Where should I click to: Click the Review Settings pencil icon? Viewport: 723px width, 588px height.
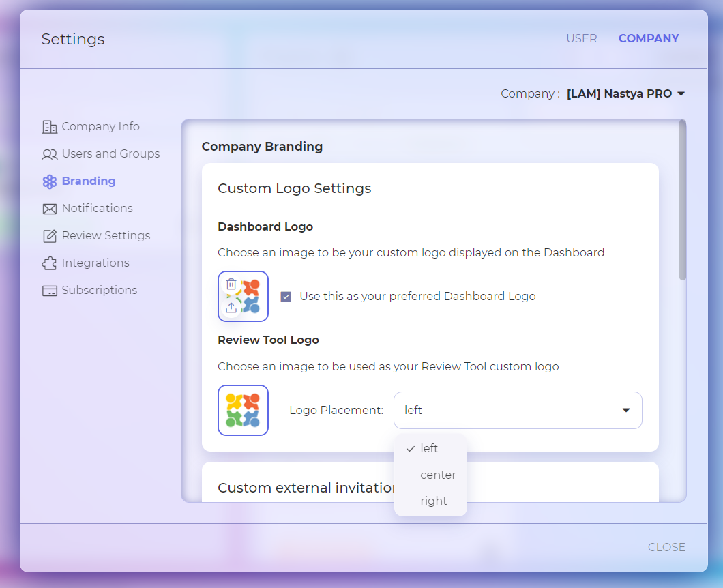49,236
